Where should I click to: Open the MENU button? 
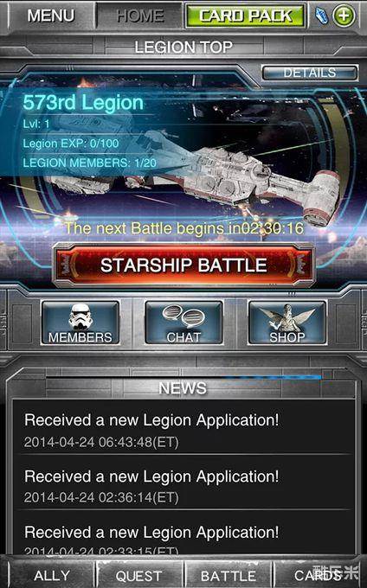[x=51, y=16]
